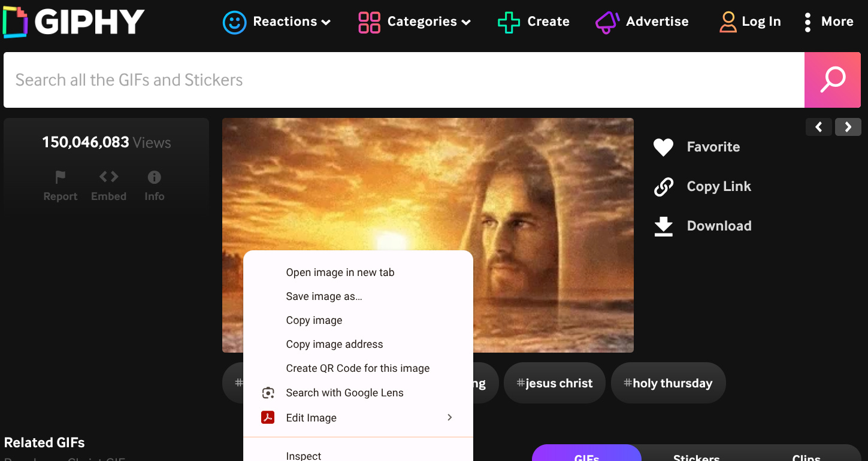868x461 pixels.
Task: Go to next GIF arrow
Action: (848, 127)
